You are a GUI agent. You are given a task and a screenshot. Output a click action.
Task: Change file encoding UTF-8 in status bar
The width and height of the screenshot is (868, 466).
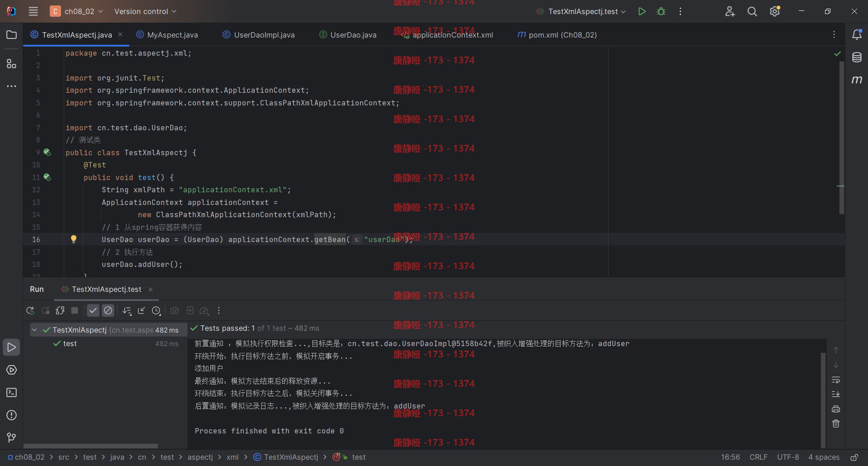pos(788,457)
